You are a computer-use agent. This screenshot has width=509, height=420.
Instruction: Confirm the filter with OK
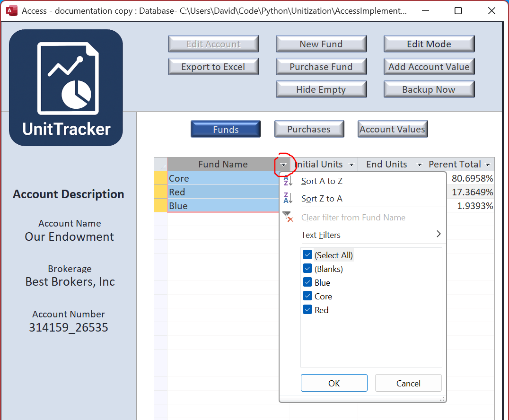[334, 383]
